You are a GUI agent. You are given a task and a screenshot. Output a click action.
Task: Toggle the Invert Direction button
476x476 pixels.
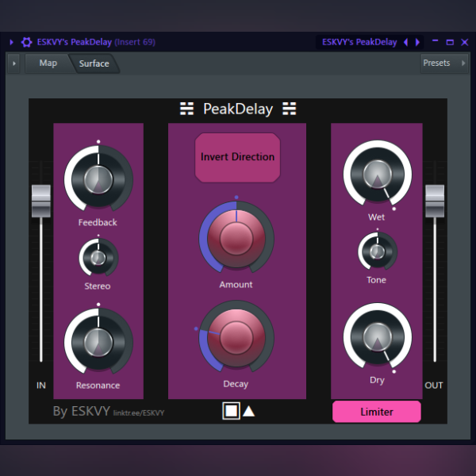(237, 157)
